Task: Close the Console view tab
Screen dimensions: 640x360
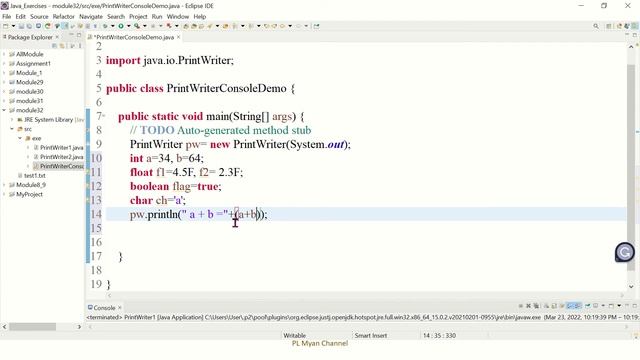Action: [x=120, y=308]
